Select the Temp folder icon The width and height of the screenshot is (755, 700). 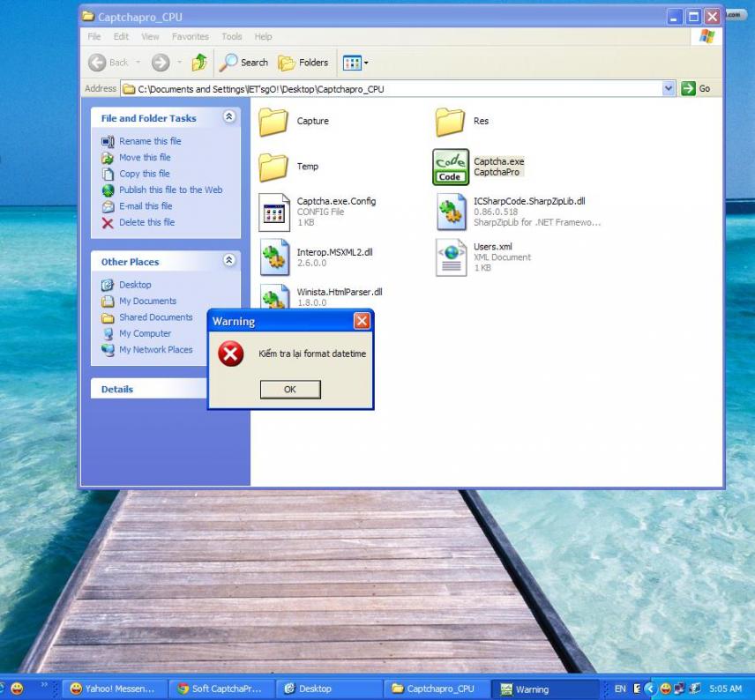click(273, 167)
